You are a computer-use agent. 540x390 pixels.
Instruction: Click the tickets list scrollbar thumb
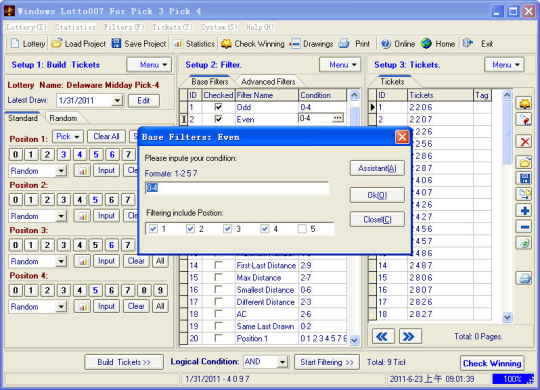507,133
